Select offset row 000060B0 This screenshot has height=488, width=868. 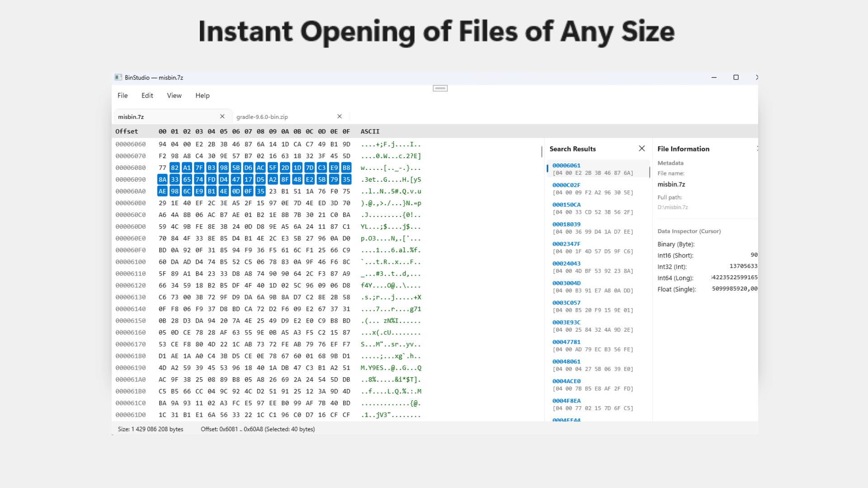click(131, 203)
